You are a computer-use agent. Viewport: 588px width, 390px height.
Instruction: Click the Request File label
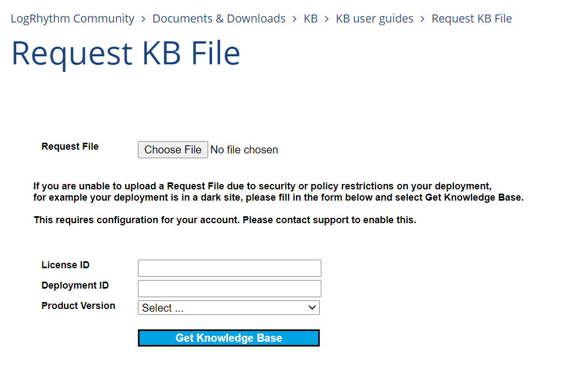click(x=70, y=146)
